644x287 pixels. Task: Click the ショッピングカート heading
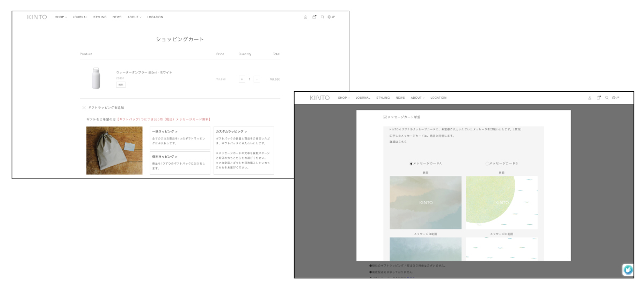(x=180, y=39)
